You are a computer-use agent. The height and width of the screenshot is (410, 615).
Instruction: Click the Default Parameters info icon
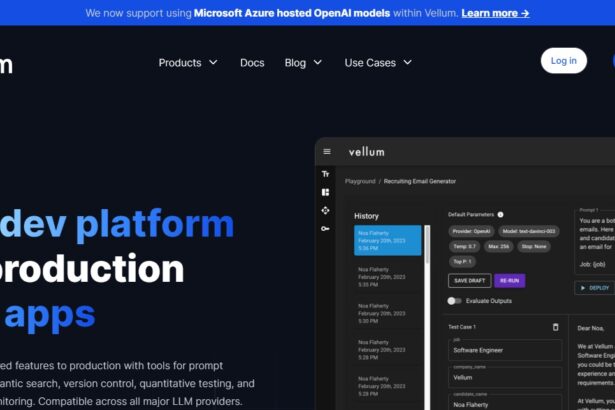coord(500,215)
